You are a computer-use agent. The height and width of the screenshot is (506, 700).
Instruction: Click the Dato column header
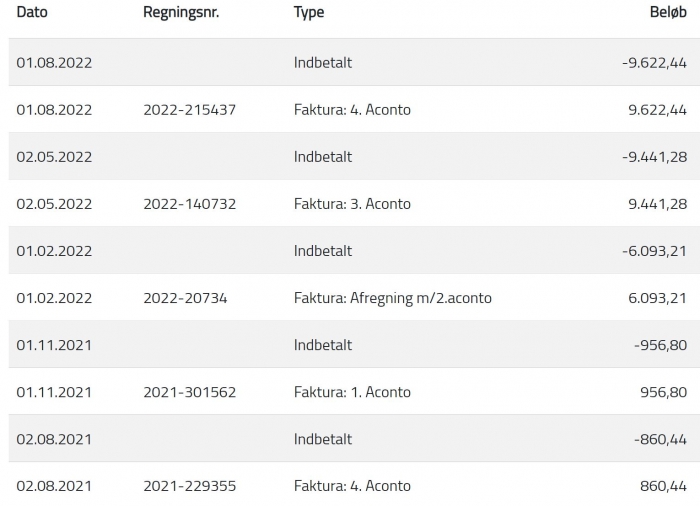(32, 12)
